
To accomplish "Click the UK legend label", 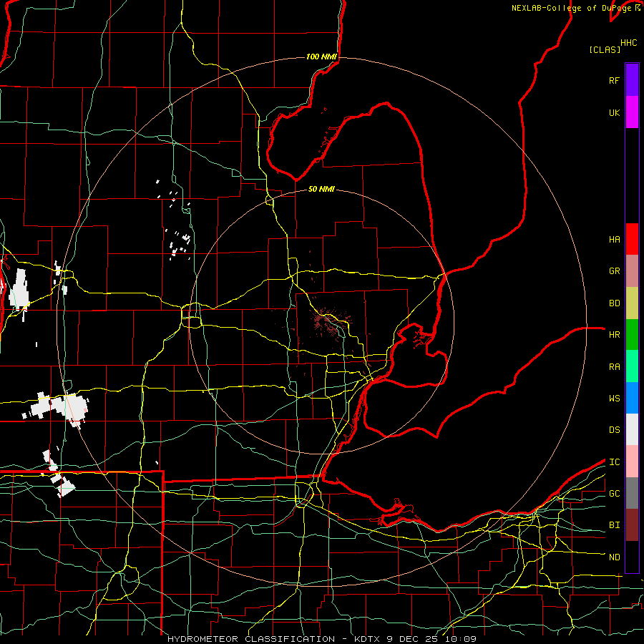I will (x=614, y=112).
